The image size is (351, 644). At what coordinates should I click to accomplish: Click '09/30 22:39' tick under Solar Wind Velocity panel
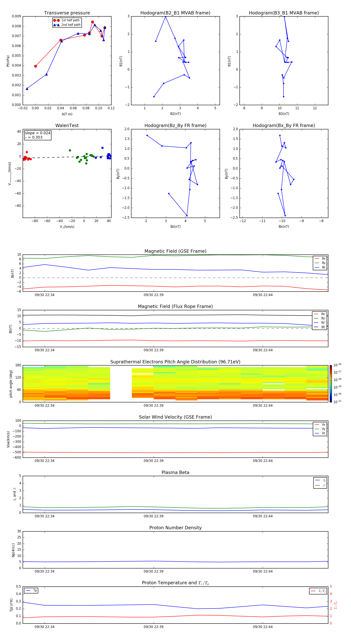tap(154, 461)
